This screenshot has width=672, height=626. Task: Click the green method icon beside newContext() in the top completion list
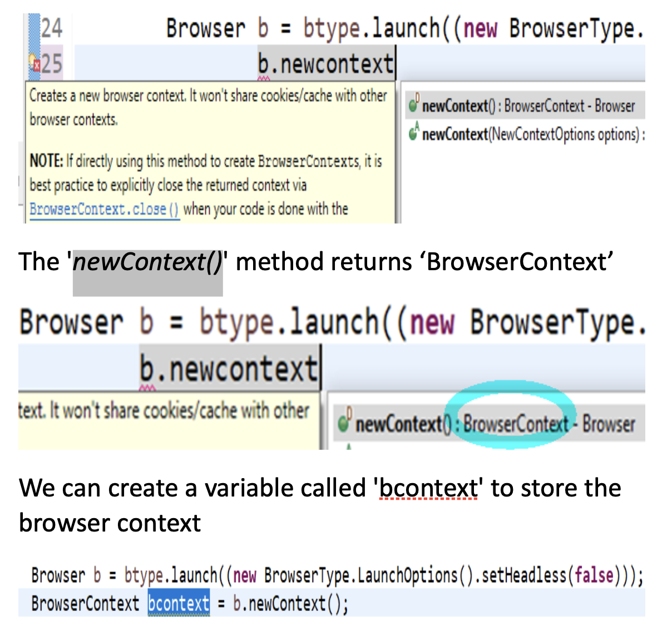coord(414,104)
